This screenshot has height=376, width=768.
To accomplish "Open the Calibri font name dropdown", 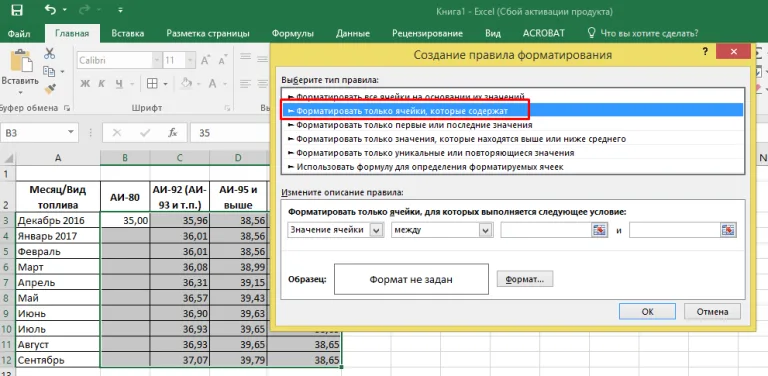I will [157, 61].
